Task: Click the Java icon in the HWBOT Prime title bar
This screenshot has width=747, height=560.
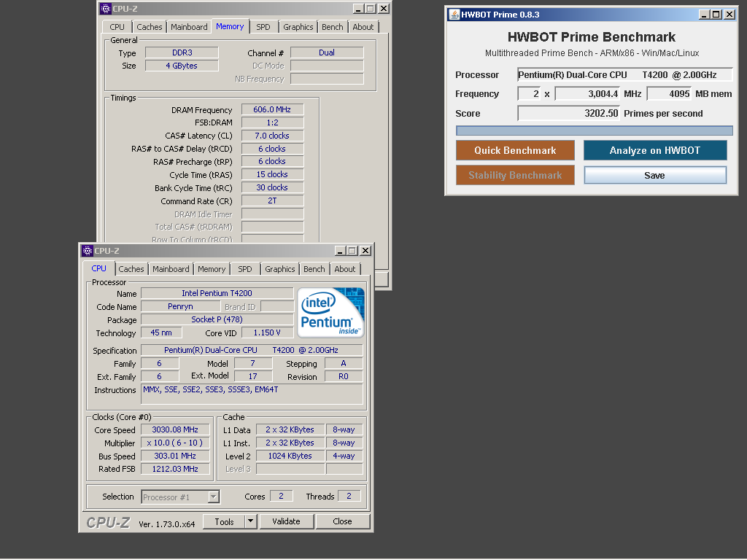Action: click(454, 15)
